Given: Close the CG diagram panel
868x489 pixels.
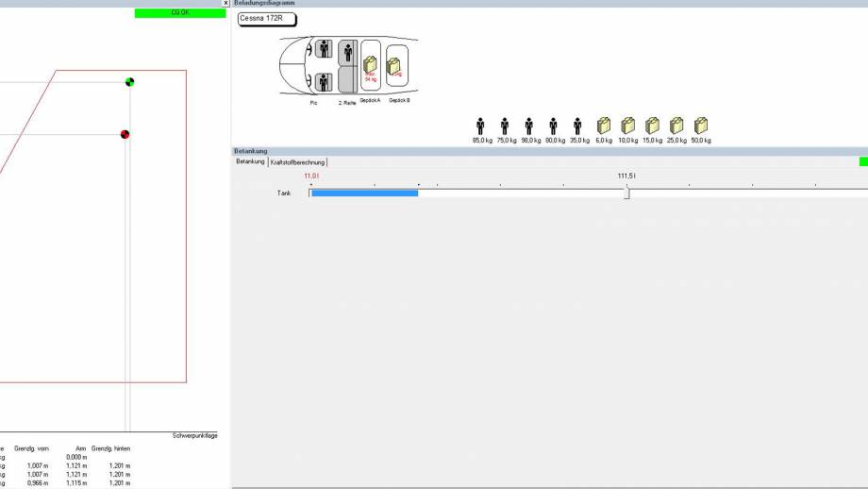Looking at the screenshot, I should (225, 3).
